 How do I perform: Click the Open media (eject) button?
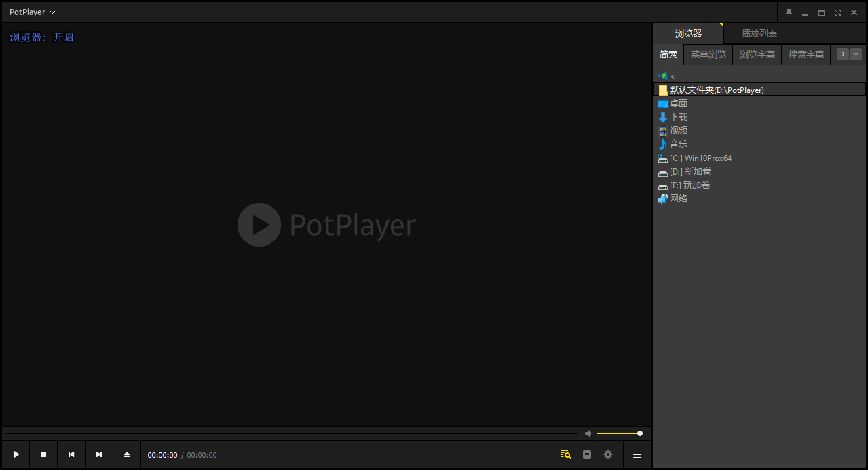point(126,454)
